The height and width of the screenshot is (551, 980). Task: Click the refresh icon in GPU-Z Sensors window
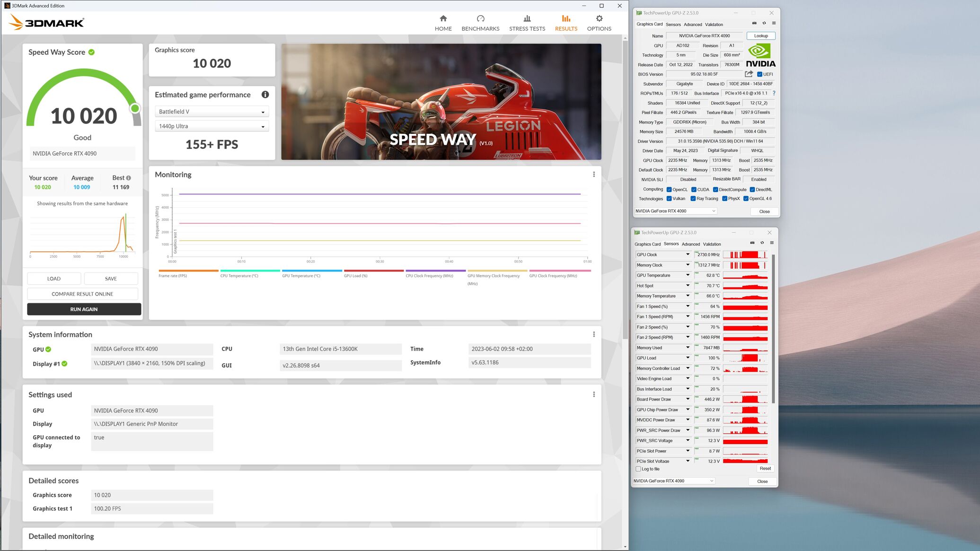click(x=762, y=243)
